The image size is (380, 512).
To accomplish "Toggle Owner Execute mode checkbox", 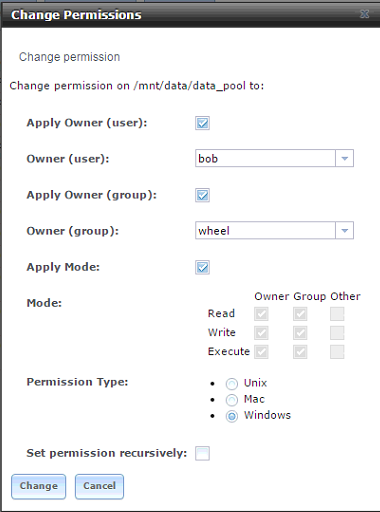I will click(261, 352).
